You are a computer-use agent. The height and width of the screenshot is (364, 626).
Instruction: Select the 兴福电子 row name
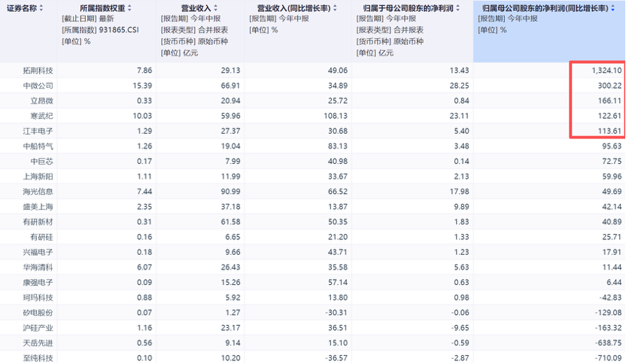tap(38, 253)
